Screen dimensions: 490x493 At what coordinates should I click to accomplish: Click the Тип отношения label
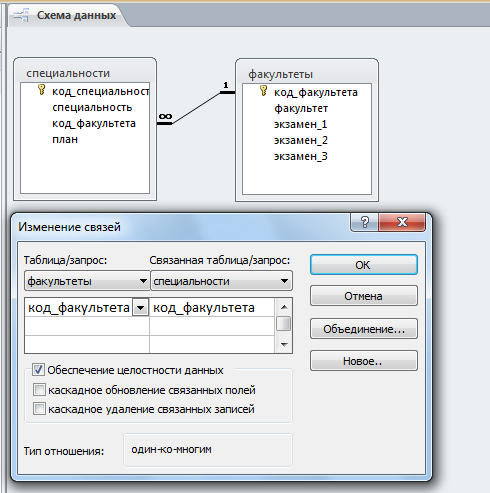(64, 451)
